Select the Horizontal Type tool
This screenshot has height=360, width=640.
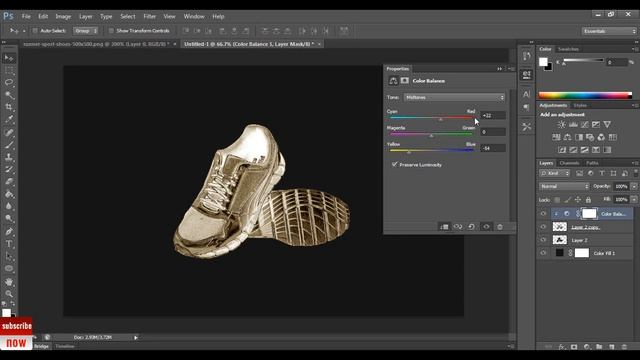(x=9, y=244)
